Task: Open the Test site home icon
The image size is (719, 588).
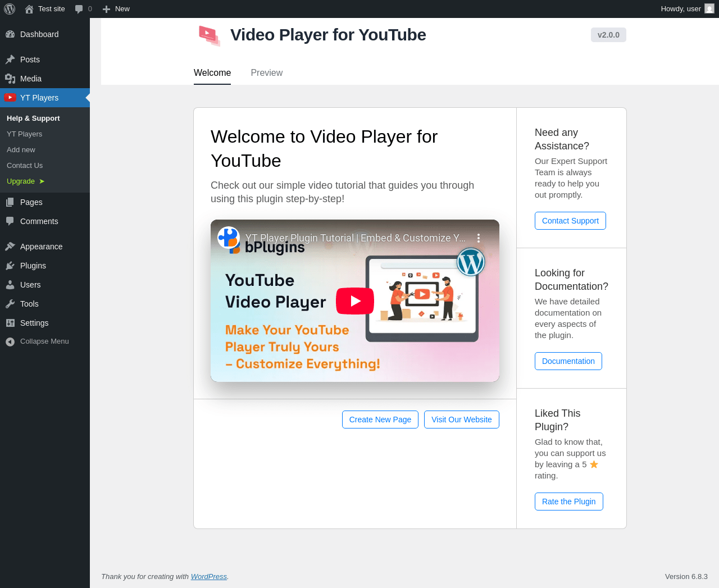Action: (29, 9)
